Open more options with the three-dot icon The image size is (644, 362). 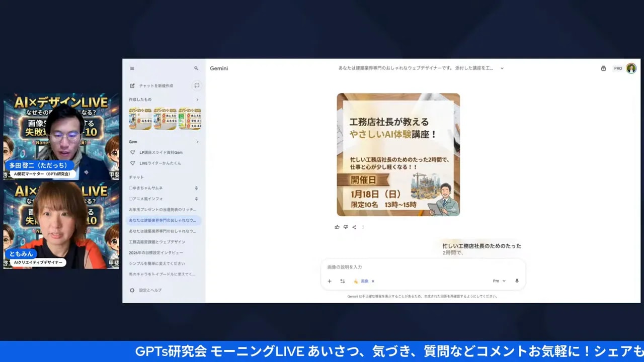(363, 227)
